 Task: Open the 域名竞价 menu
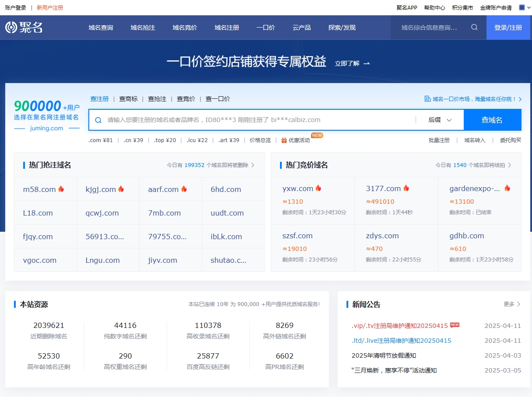point(185,28)
